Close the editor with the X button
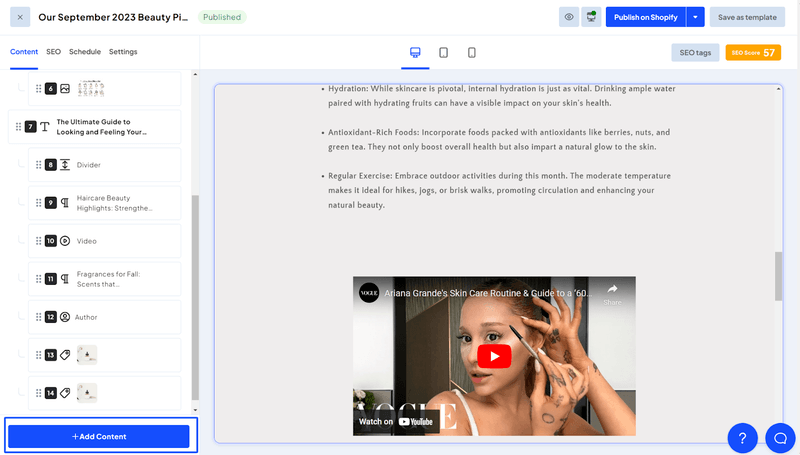 click(x=20, y=17)
